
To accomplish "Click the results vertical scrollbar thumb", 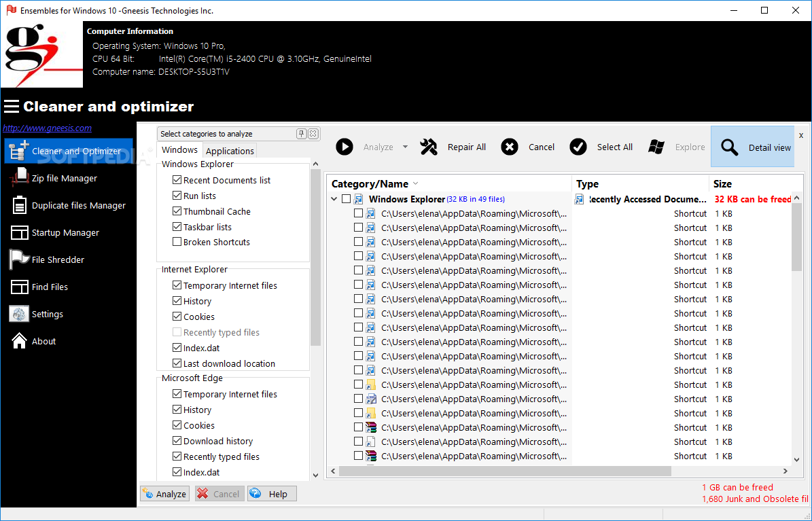I will click(x=797, y=236).
